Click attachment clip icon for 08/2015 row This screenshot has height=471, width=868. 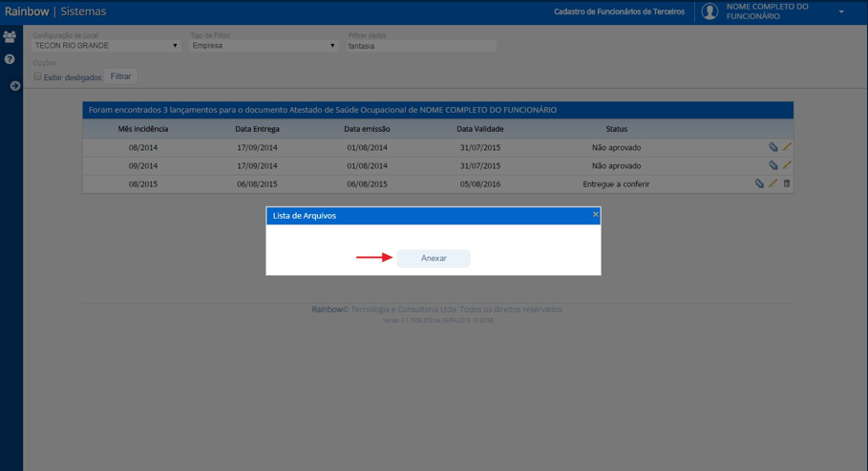click(759, 183)
